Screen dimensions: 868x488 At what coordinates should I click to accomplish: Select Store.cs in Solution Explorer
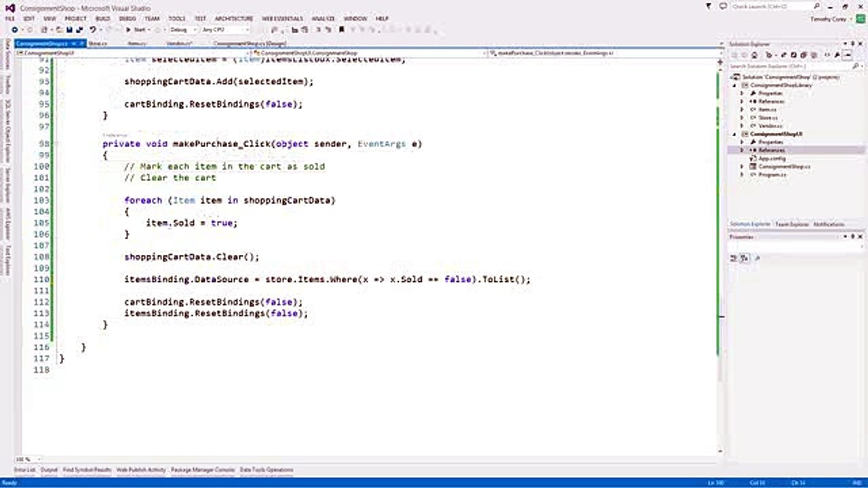click(768, 117)
